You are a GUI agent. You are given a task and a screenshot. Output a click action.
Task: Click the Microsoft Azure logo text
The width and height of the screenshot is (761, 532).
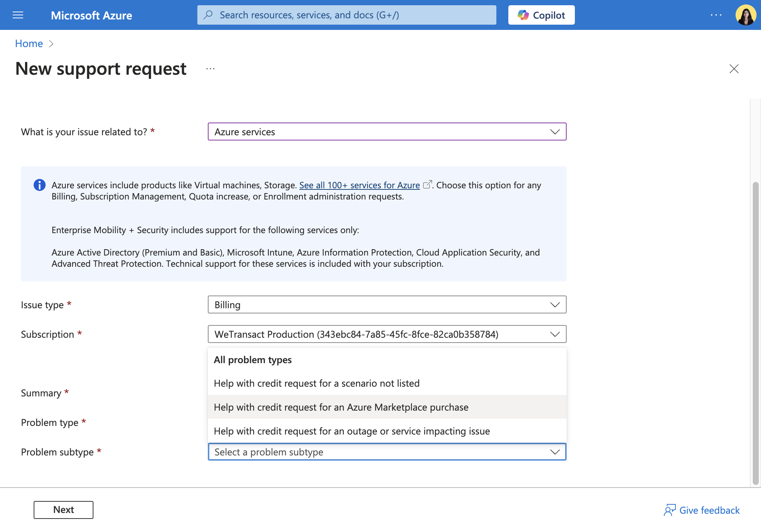point(92,15)
